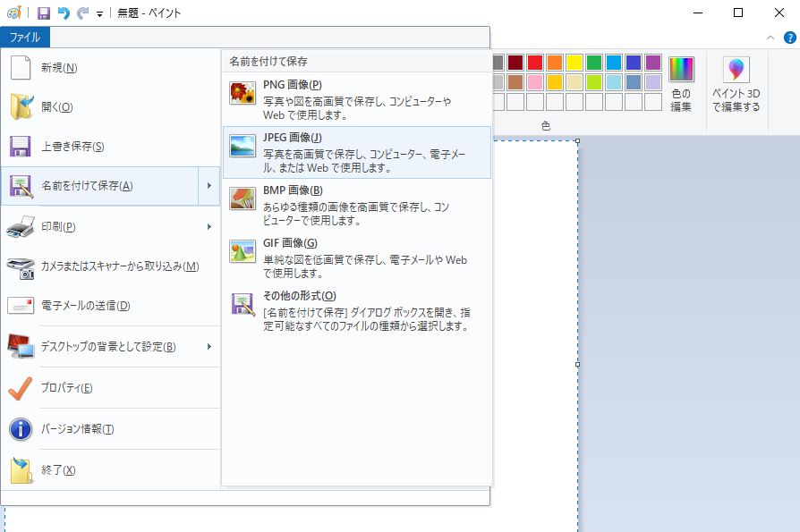Click the Undo arrow in quick access toolbar
800x532 pixels.
pos(64,13)
